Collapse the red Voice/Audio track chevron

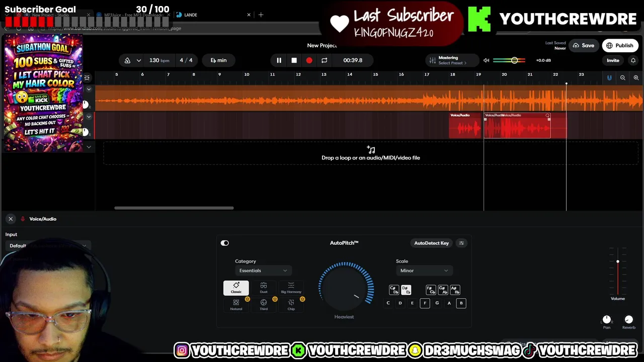click(x=89, y=117)
